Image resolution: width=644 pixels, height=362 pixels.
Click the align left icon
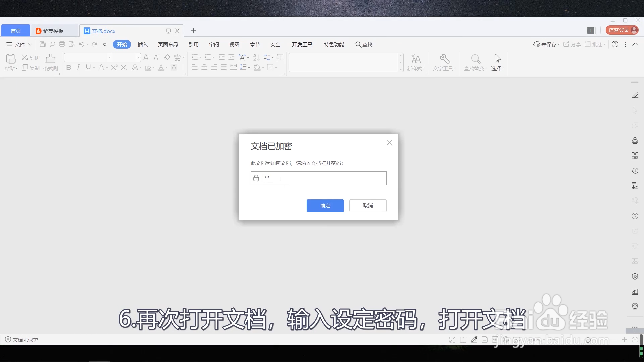(x=195, y=68)
